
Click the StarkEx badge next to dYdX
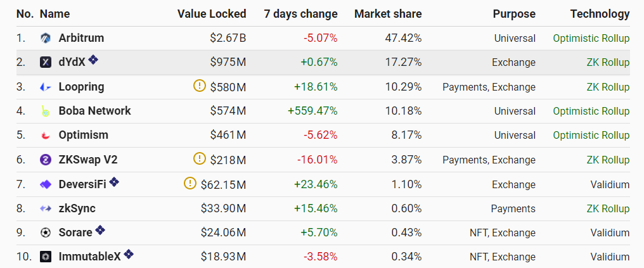(93, 60)
